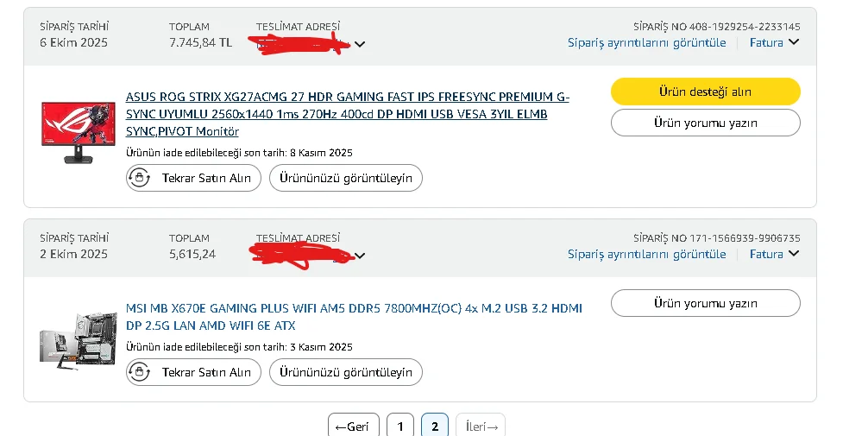Click the Geri previous page button

point(353,427)
